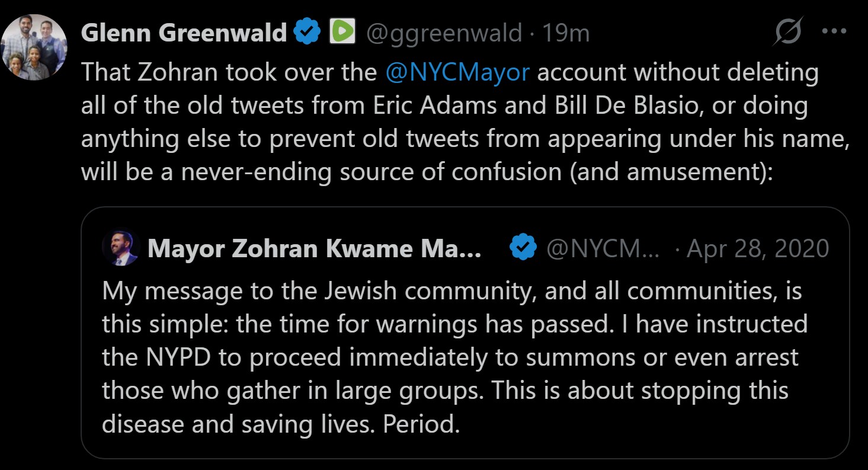868x470 pixels.
Task: Click the Glenn Greenwald display name
Action: 184,33
